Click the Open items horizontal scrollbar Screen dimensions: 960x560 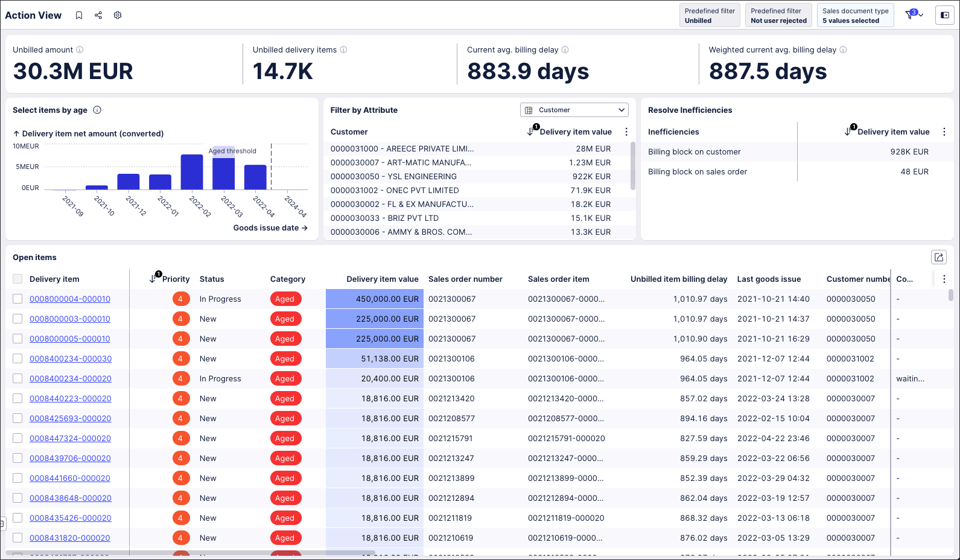pos(190,552)
